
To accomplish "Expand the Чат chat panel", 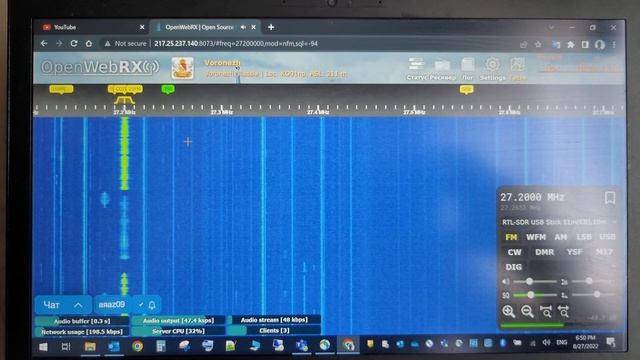I will (63, 305).
